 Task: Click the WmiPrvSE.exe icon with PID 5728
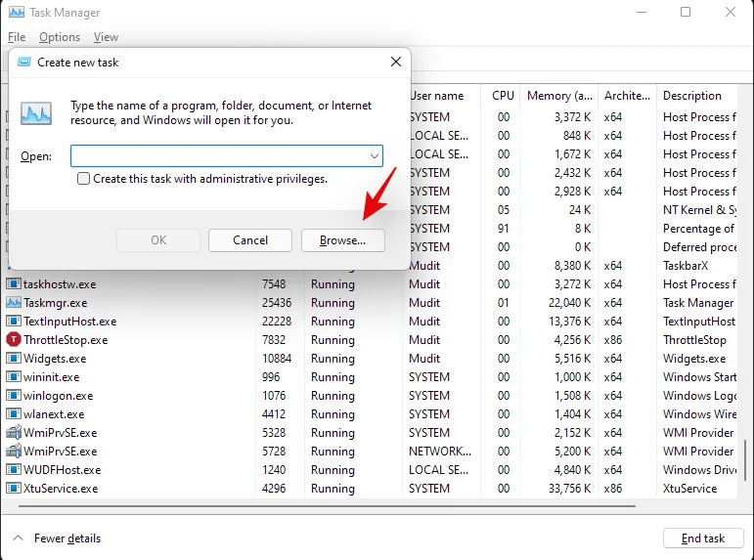tap(14, 452)
